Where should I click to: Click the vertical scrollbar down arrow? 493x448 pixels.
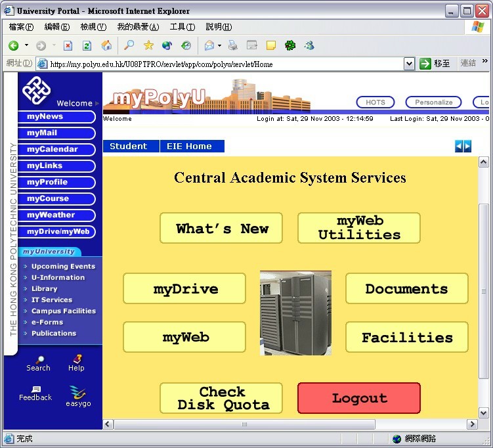point(483,413)
